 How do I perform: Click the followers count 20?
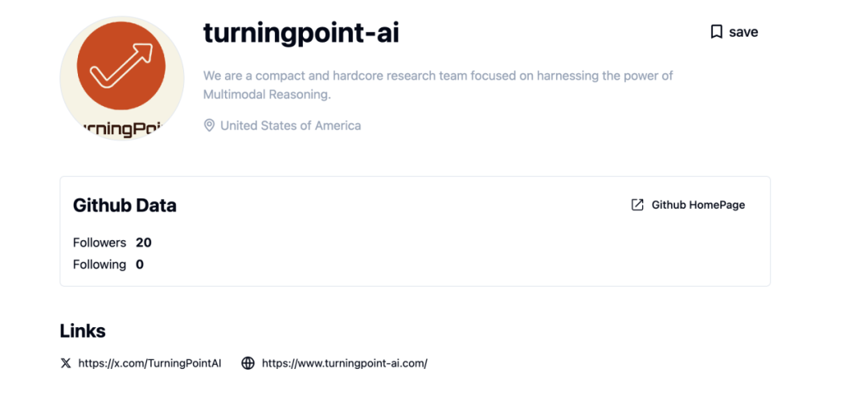pyautogui.click(x=144, y=243)
